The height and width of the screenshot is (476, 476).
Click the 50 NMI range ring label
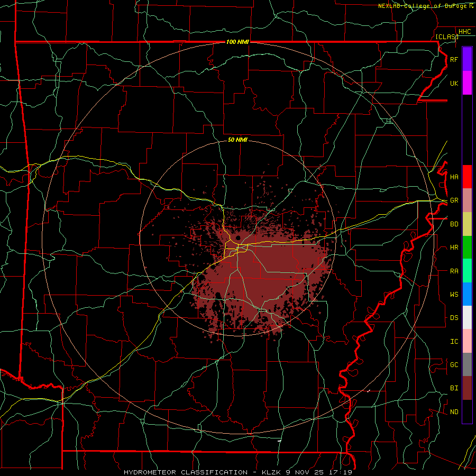pyautogui.click(x=237, y=140)
